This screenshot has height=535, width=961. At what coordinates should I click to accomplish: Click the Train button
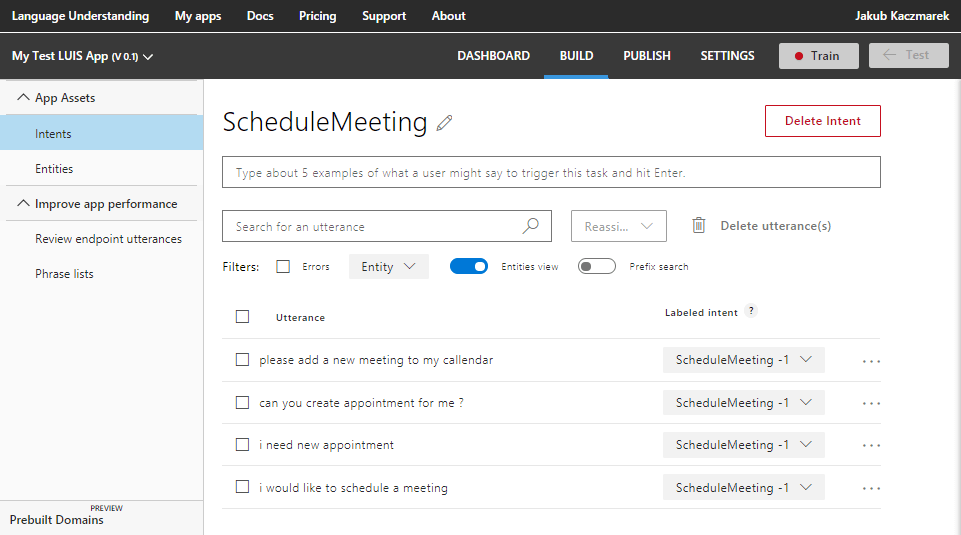pyautogui.click(x=818, y=56)
